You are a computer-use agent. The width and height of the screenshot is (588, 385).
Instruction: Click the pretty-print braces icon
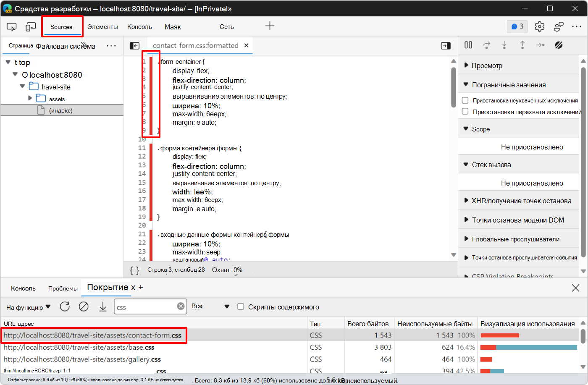tap(134, 270)
